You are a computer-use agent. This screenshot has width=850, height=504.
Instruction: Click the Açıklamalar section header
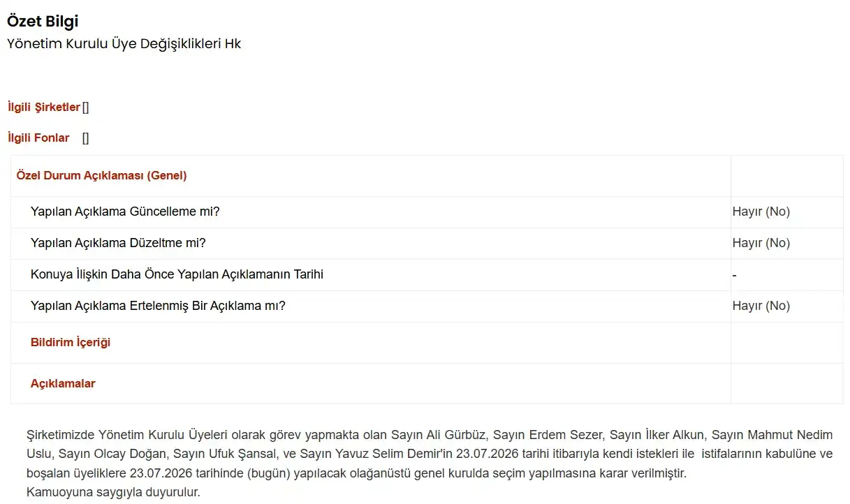point(63,383)
